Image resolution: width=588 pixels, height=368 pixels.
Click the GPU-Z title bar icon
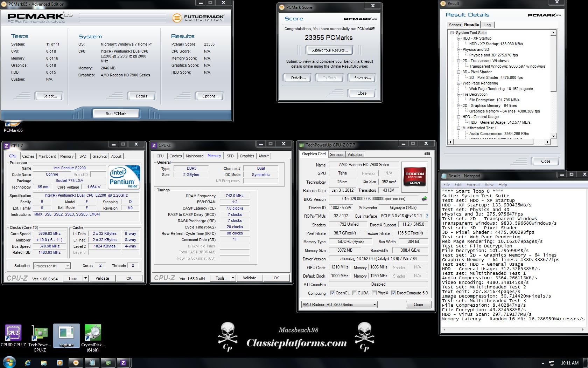(x=301, y=145)
